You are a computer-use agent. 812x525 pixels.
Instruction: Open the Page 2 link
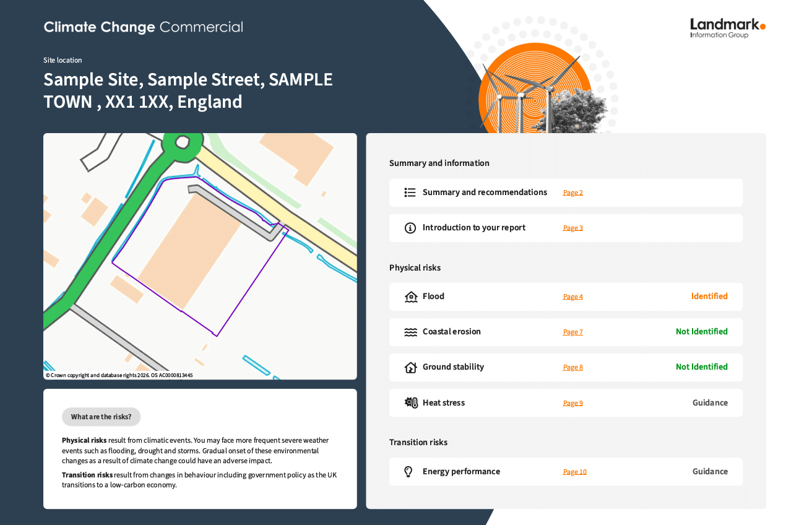click(572, 193)
